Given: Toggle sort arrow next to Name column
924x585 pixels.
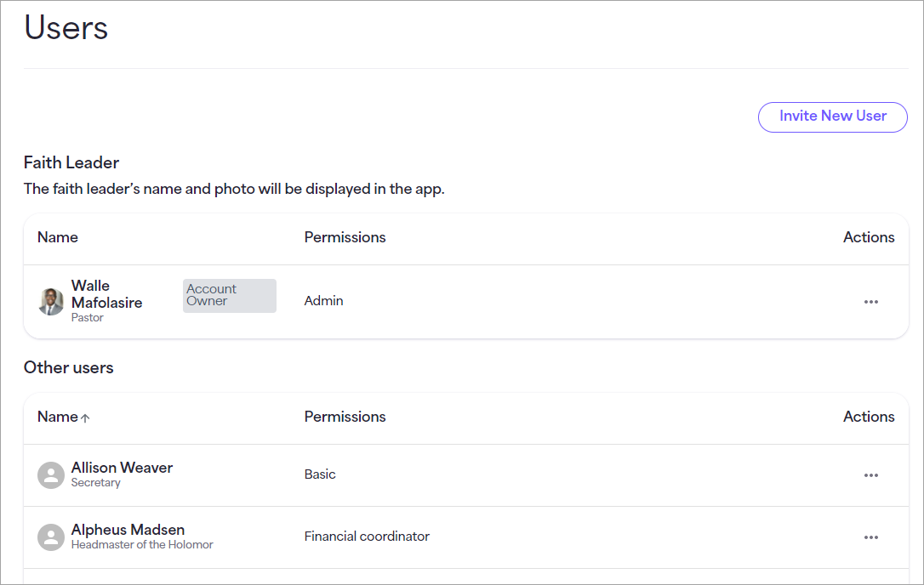Looking at the screenshot, I should point(85,417).
